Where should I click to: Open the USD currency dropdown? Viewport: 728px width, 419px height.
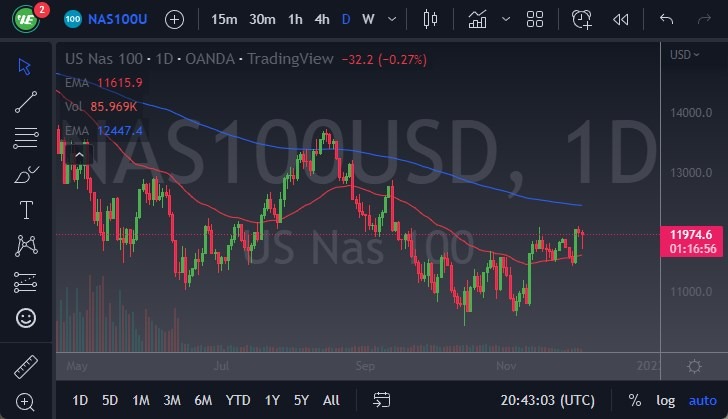686,54
